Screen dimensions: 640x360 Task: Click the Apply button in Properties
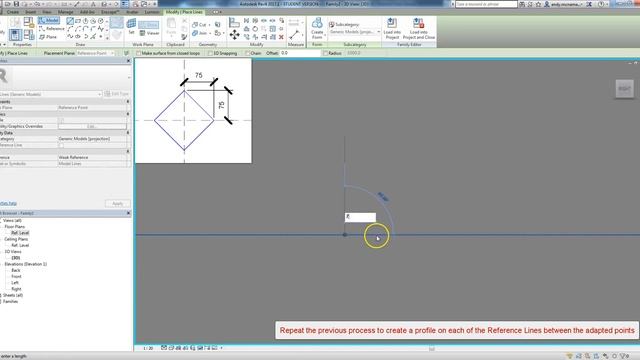(x=118, y=203)
